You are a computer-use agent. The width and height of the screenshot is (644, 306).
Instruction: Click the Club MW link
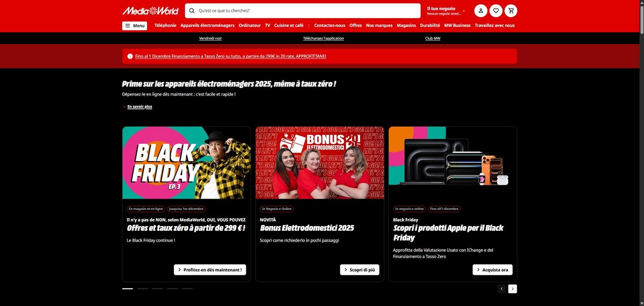click(x=433, y=38)
